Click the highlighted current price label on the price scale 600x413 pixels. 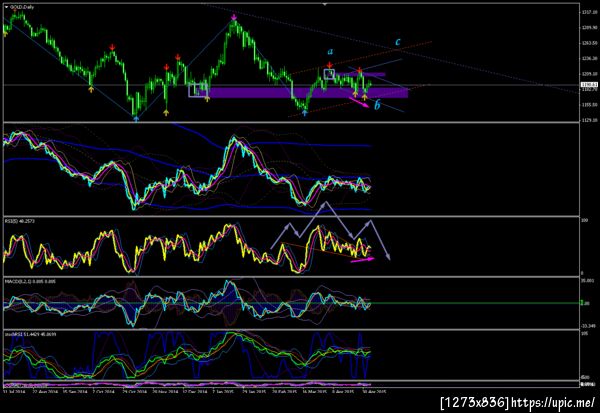(589, 84)
